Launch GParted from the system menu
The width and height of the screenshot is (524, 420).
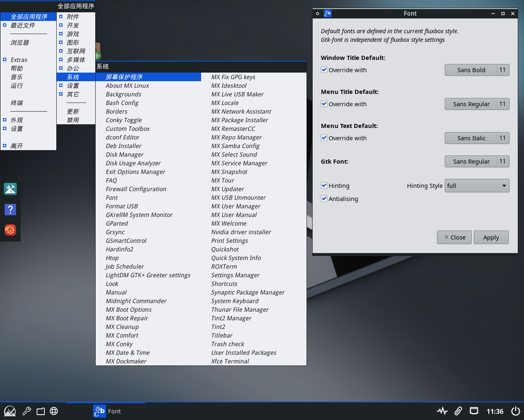pos(149,223)
